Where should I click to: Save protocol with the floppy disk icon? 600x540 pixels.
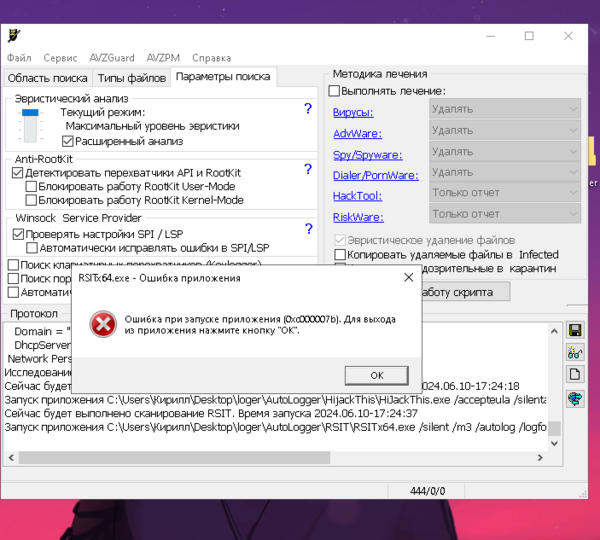575,330
